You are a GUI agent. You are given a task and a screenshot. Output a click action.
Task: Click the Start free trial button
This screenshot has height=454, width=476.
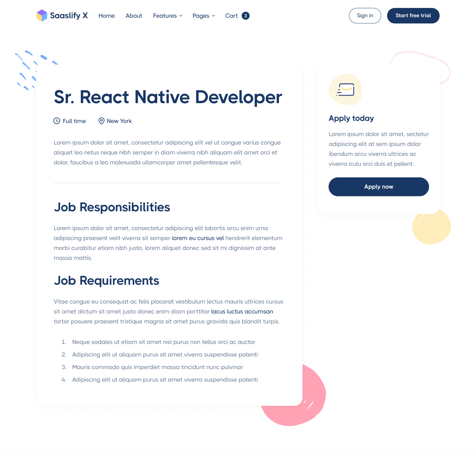pos(413,15)
